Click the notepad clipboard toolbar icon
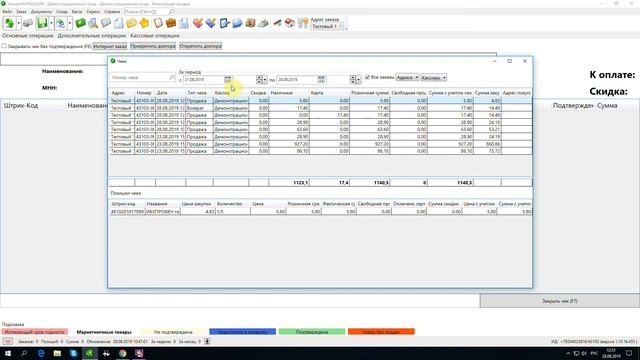This screenshot has width=640, height=360. [158, 23]
